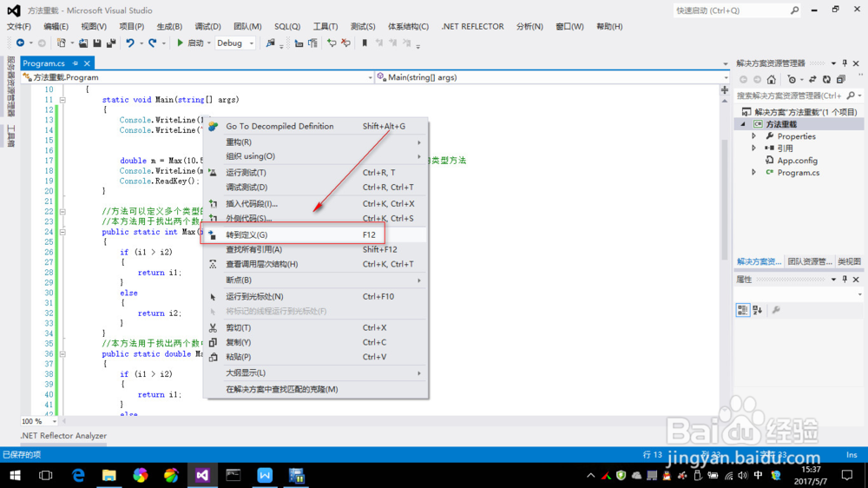The image size is (868, 488).
Task: Click Pending Changes Filter clock icon
Action: point(792,80)
